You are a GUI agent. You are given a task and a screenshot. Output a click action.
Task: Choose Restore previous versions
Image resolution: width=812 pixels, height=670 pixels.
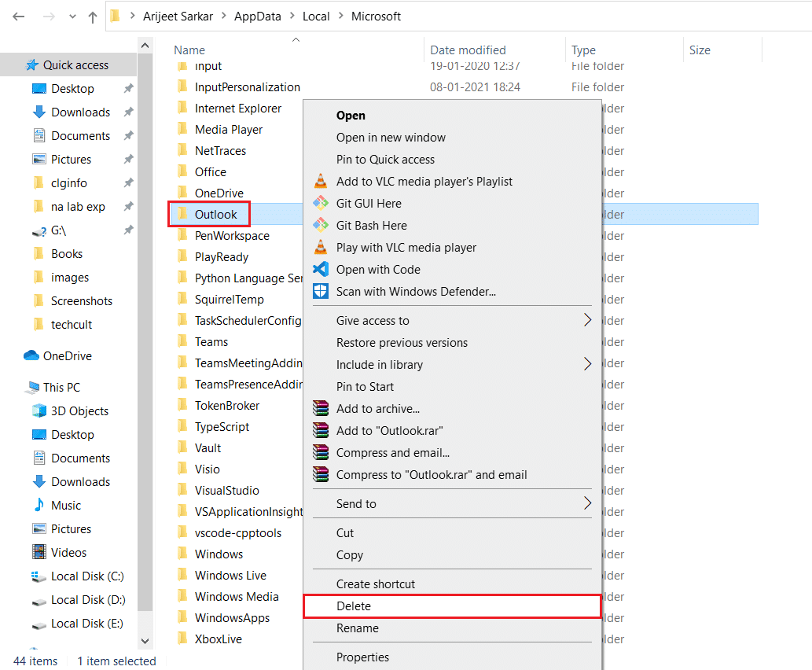(x=402, y=343)
